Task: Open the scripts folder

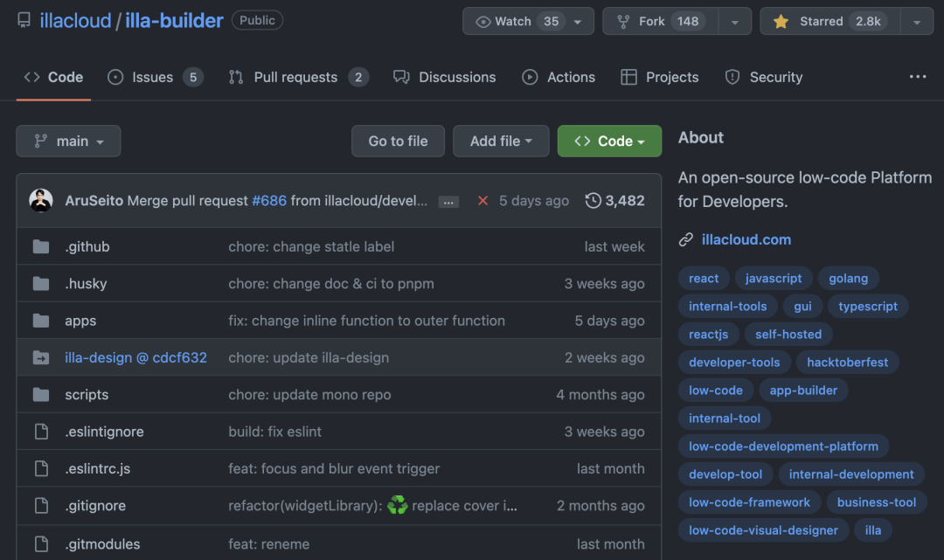Action: click(87, 395)
